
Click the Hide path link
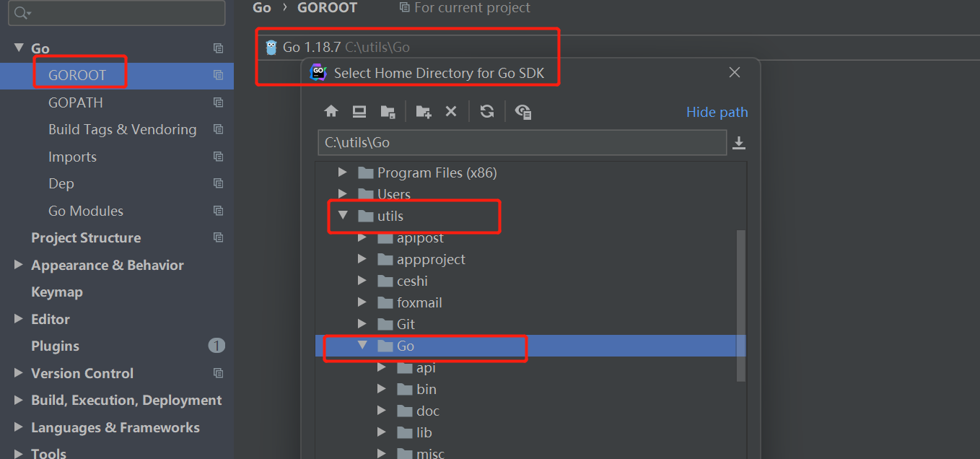click(x=717, y=112)
